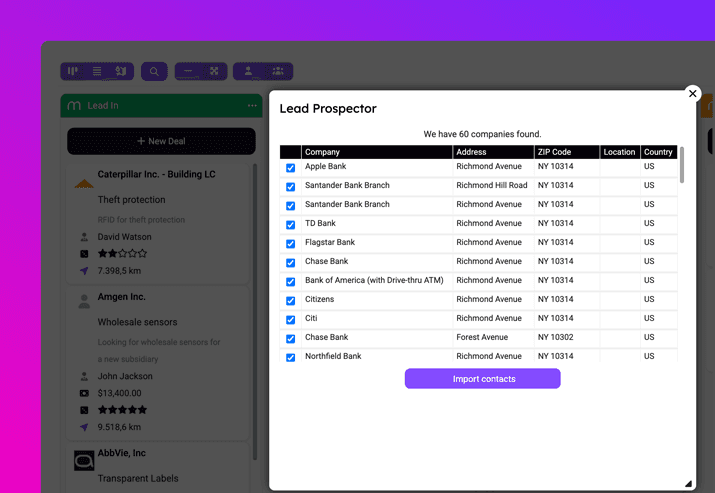Click the David Watson person icon
The image size is (715, 493).
[x=84, y=237]
